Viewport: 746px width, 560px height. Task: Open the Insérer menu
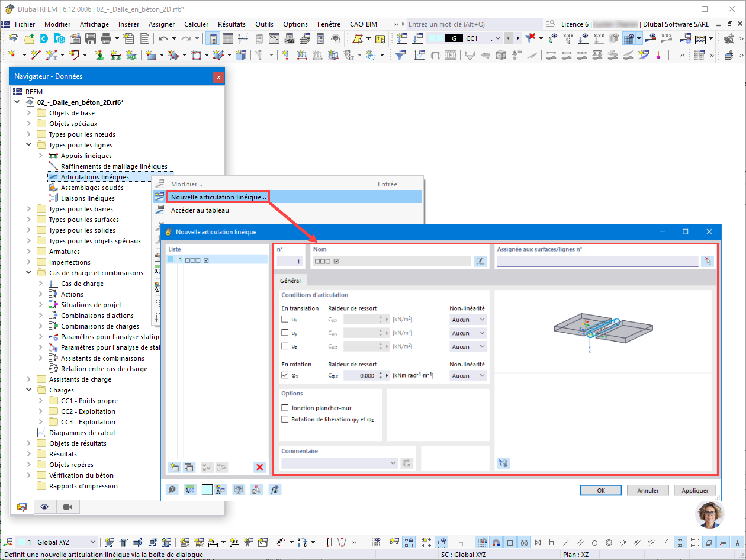(129, 24)
